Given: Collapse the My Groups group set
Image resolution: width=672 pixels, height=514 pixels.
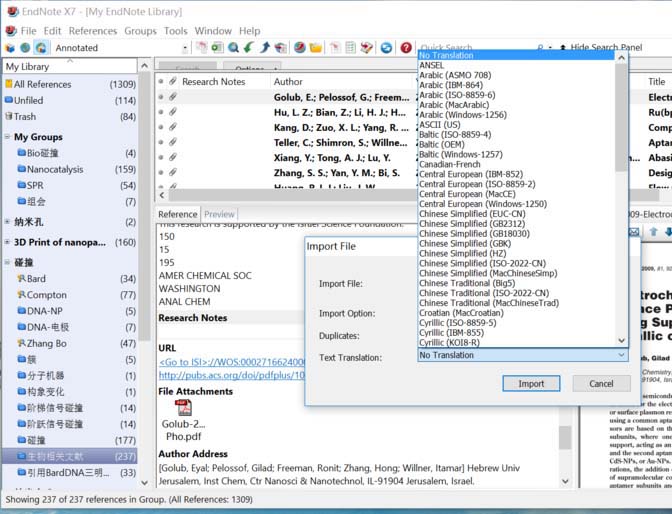Looking at the screenshot, I should click(x=8, y=137).
